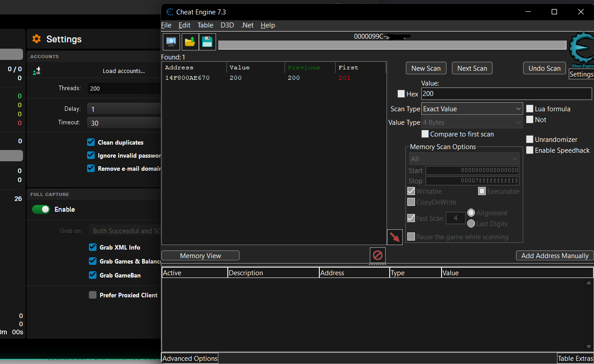Viewport: 594px width, 364px height.
Task: Click the load accounts user icon
Action: click(37, 71)
